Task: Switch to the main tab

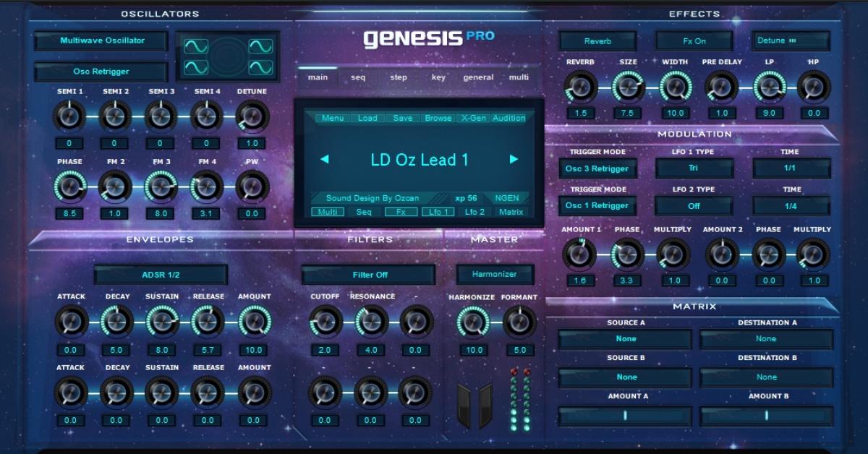Action: 318,77
